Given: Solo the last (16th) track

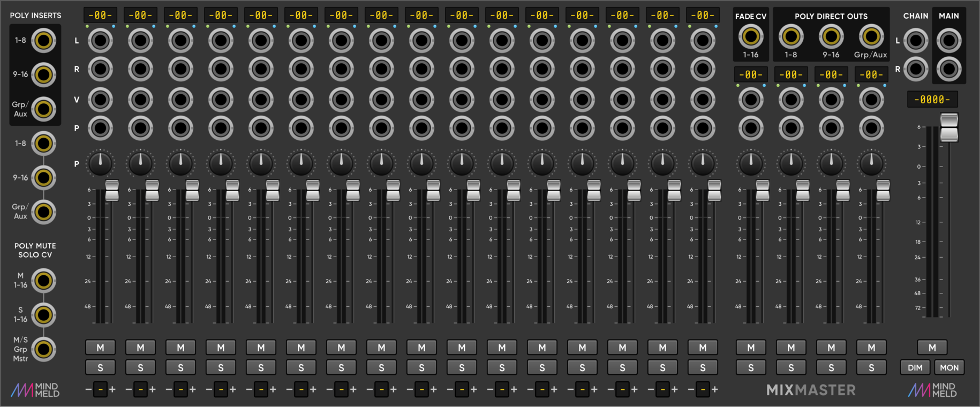Looking at the screenshot, I should [703, 367].
